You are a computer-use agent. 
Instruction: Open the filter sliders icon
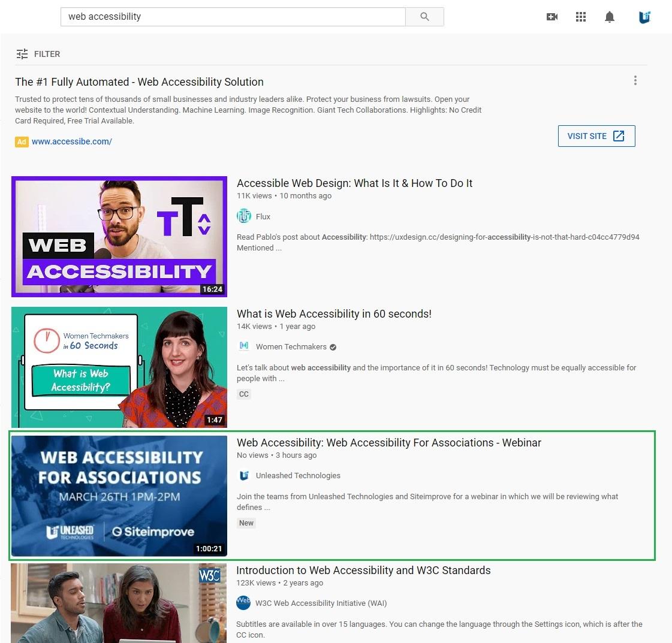click(x=22, y=54)
